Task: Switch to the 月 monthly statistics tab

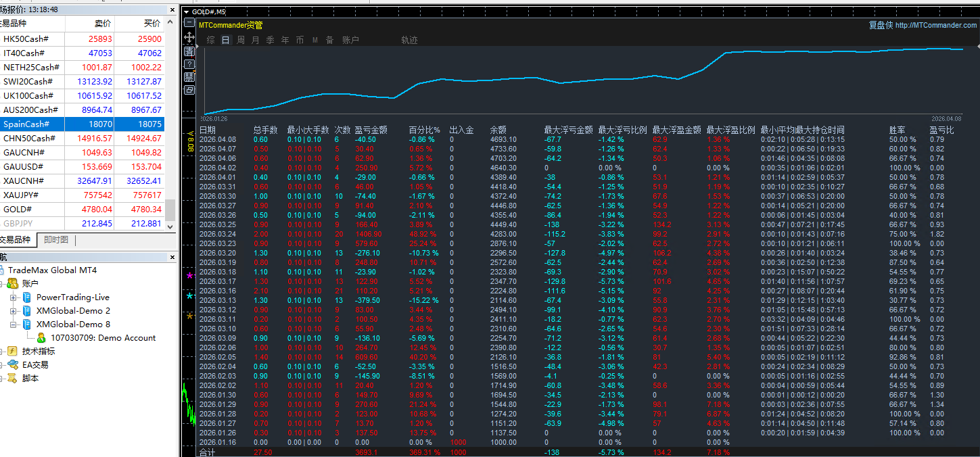Action: pyautogui.click(x=256, y=41)
